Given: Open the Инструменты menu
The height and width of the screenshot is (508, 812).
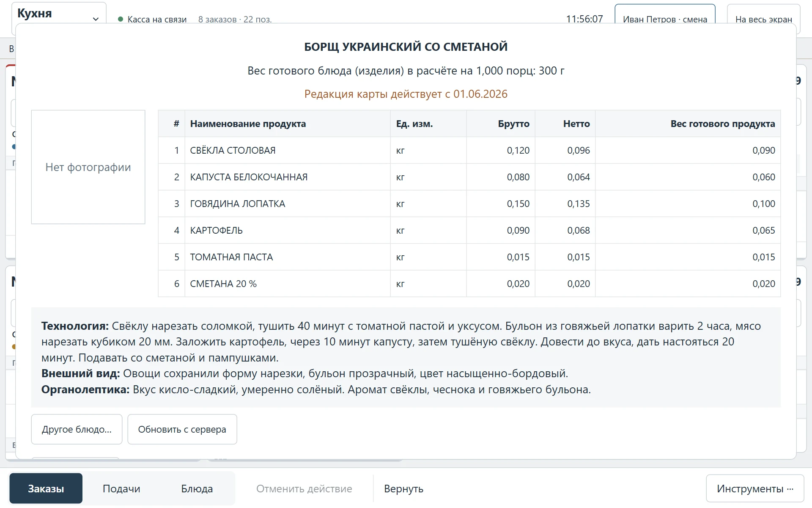Looking at the screenshot, I should pyautogui.click(x=755, y=489).
